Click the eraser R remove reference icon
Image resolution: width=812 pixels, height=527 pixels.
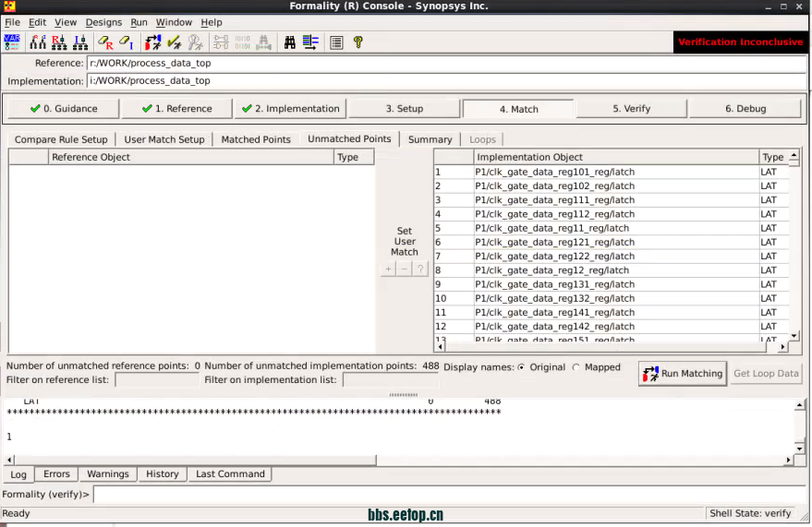(106, 42)
